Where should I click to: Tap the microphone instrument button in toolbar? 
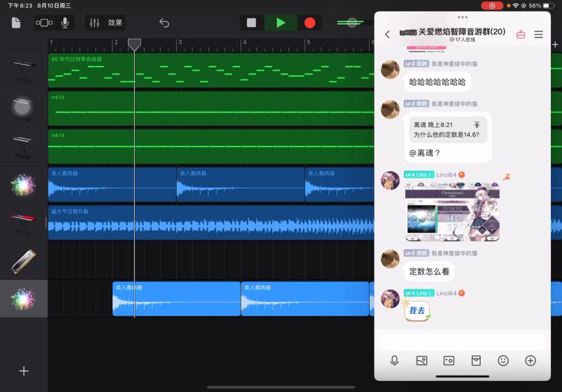click(x=65, y=23)
